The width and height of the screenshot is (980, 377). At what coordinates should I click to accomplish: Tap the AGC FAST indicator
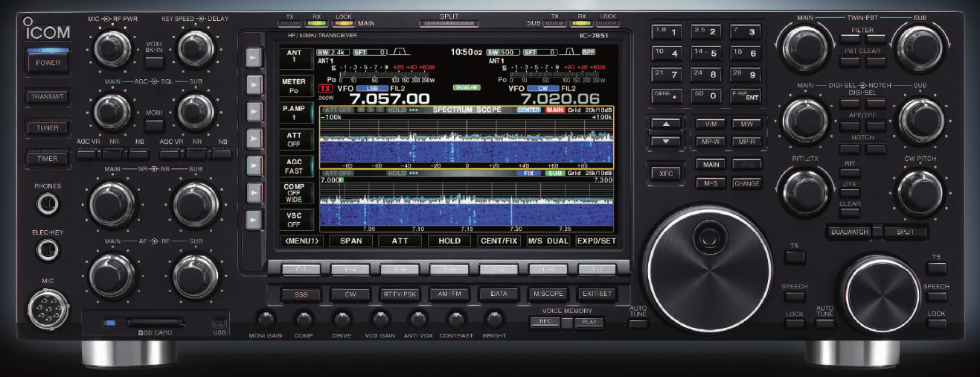pos(294,165)
